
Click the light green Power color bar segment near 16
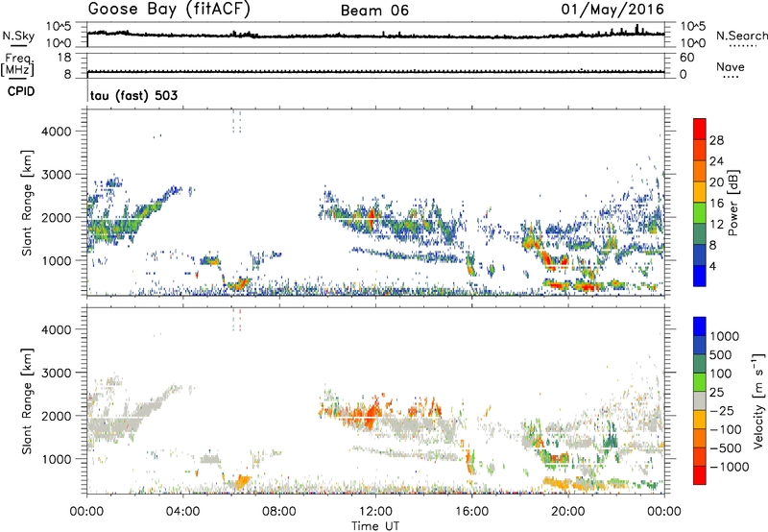(x=700, y=212)
